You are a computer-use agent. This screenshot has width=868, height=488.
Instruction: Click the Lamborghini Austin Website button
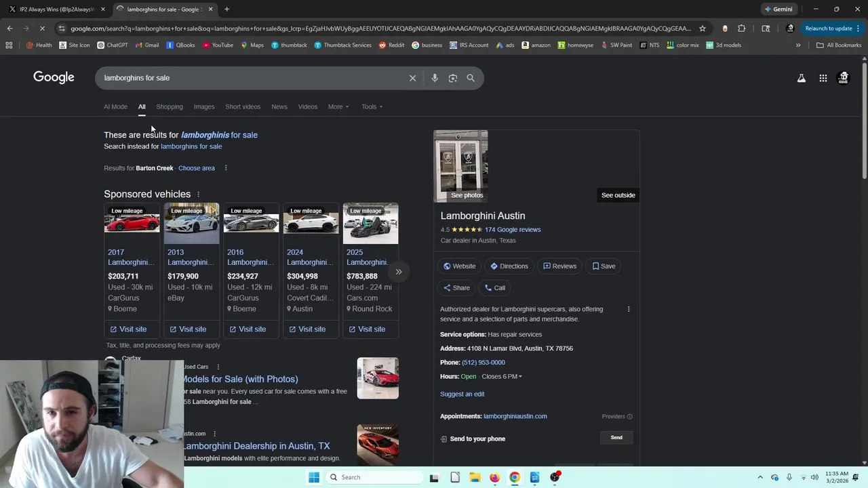(x=460, y=266)
